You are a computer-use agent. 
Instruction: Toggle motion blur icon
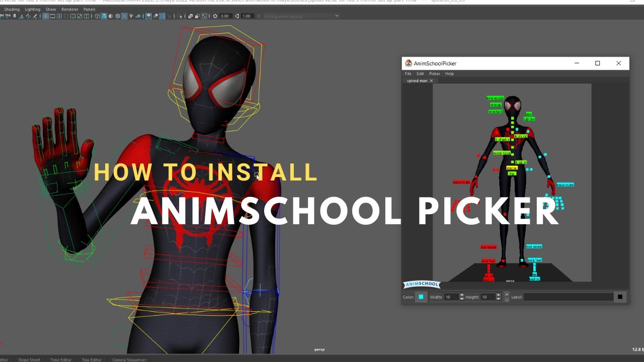click(155, 16)
